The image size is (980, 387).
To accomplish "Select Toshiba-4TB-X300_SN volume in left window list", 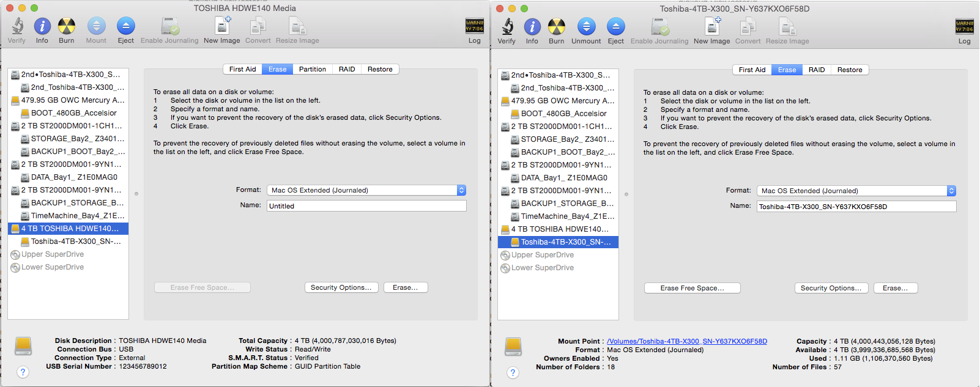I will tap(68, 241).
